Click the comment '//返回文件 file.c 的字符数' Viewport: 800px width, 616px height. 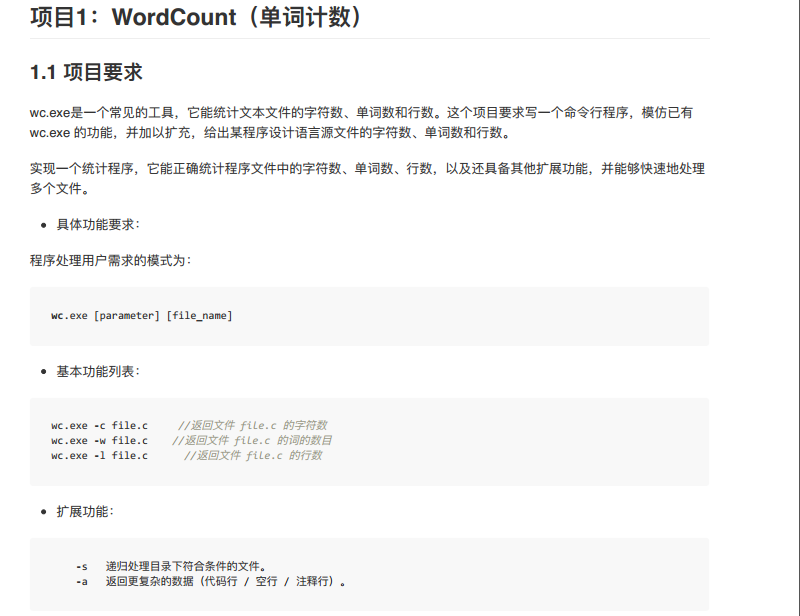[253, 425]
